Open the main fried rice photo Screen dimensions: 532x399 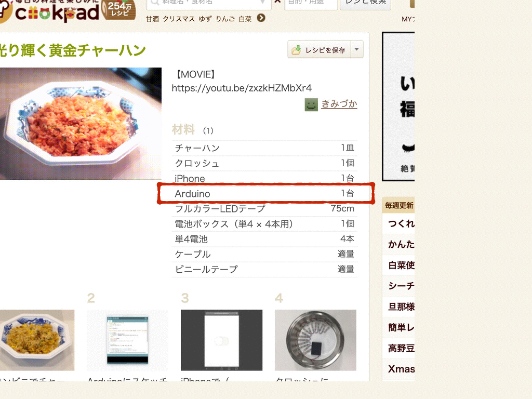(x=81, y=124)
